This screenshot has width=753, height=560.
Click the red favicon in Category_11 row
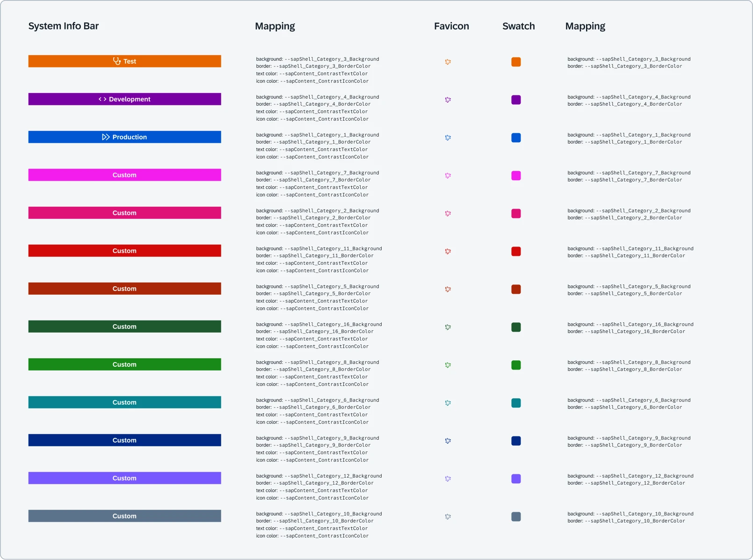pyautogui.click(x=448, y=251)
